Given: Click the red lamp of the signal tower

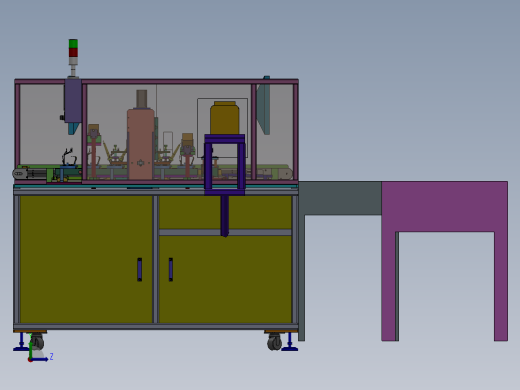Looking at the screenshot, I should coord(73,52).
